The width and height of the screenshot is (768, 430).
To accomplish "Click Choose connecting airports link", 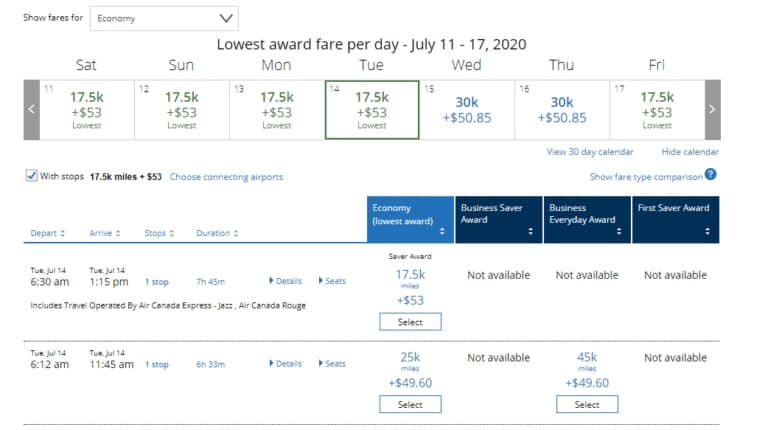I will coord(226,177).
